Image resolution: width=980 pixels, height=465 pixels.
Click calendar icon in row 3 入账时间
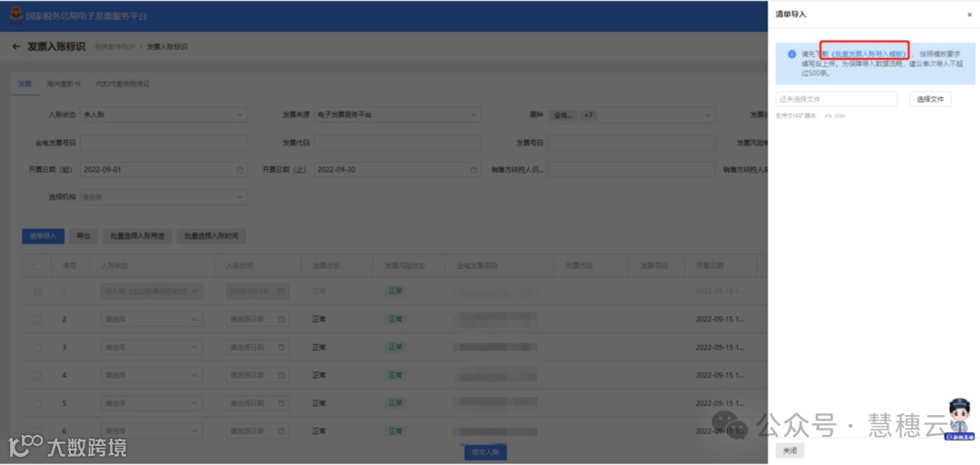[281, 347]
